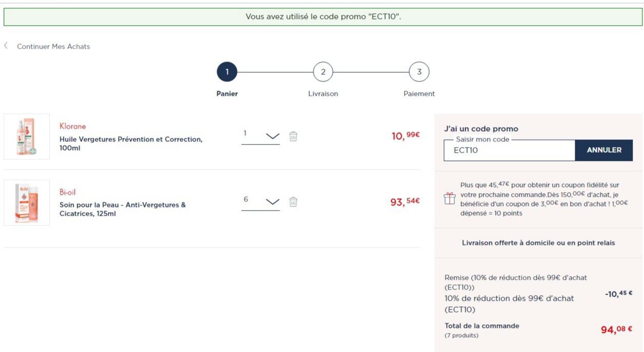Delete the Klorane item with trash icon
This screenshot has height=352, width=644.
coord(293,136)
